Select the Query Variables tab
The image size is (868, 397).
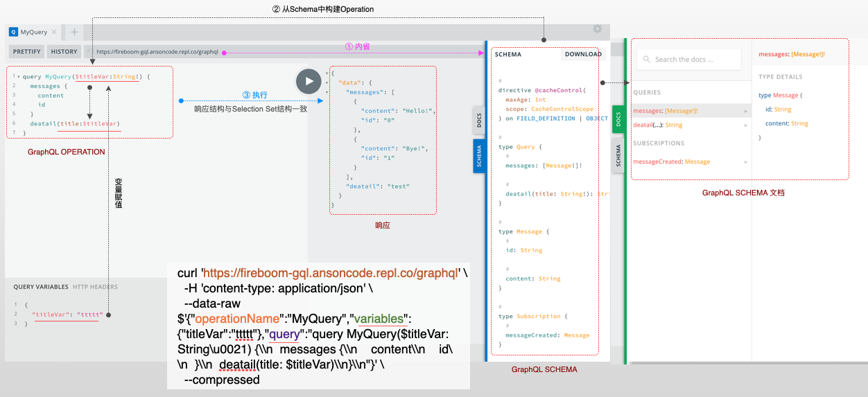pos(41,287)
